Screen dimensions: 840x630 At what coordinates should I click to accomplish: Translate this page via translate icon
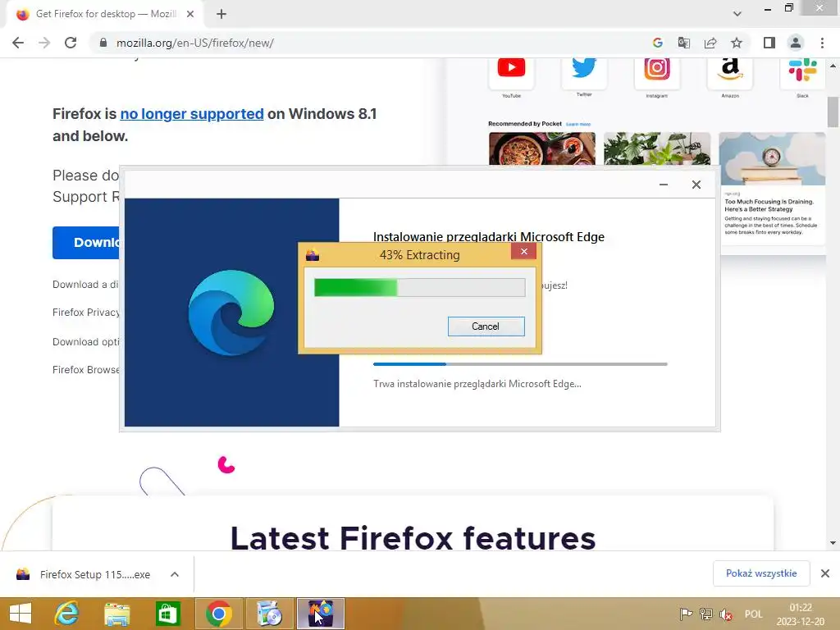click(684, 43)
